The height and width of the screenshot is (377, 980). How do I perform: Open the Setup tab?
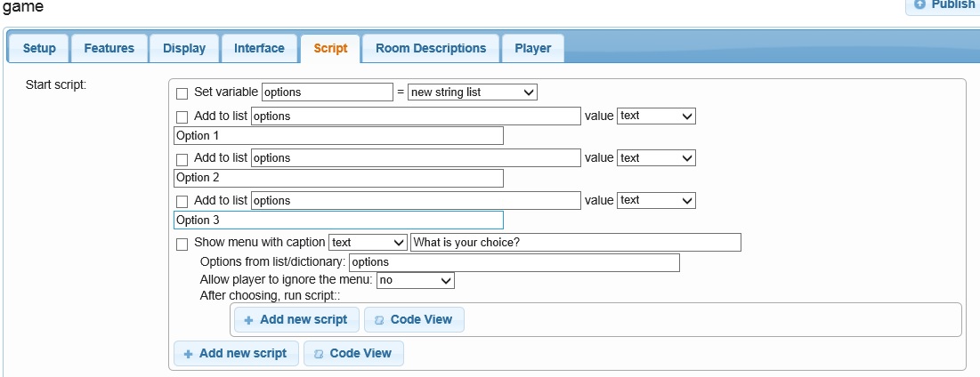coord(39,48)
